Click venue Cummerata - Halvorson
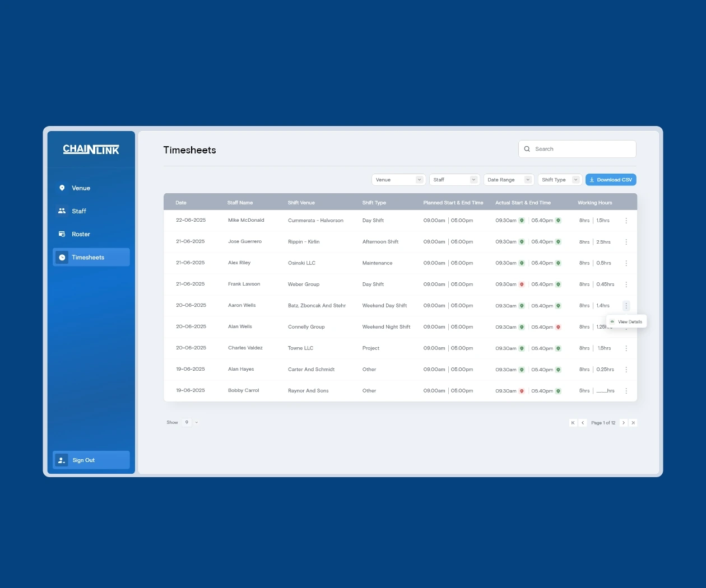The width and height of the screenshot is (706, 588). coord(315,221)
